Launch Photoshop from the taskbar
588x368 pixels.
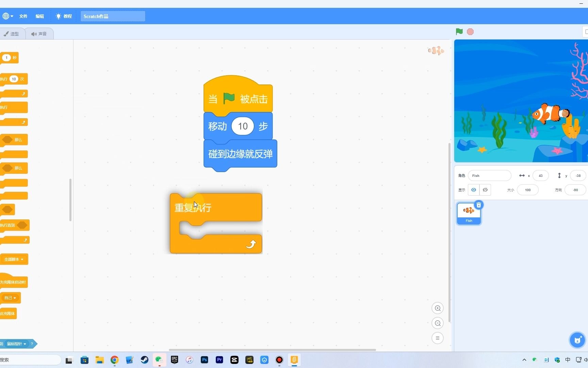(204, 360)
